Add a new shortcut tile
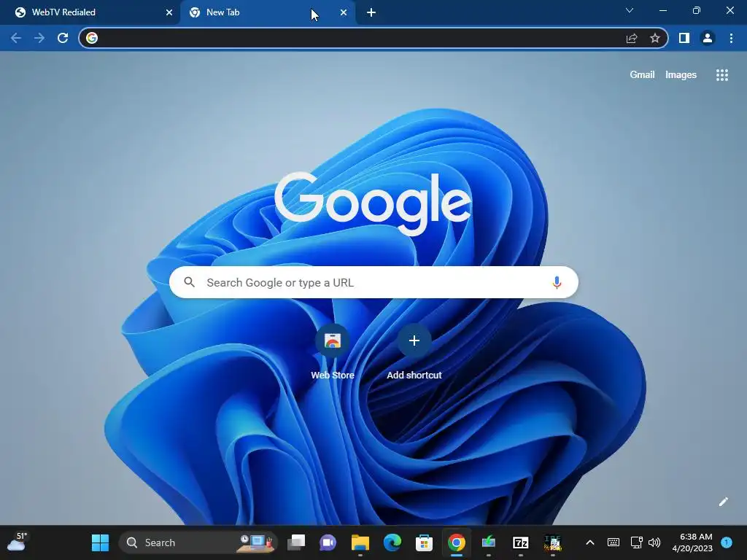 click(x=414, y=352)
